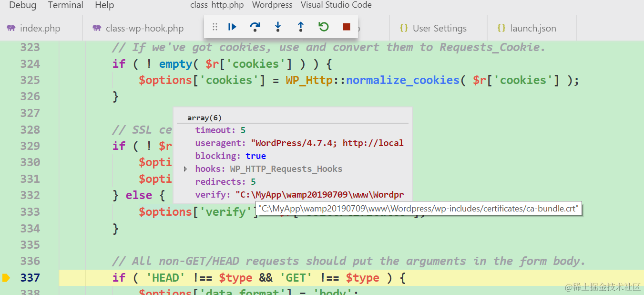Click the verify path entry in hover
644x295 pixels.
[x=299, y=195]
